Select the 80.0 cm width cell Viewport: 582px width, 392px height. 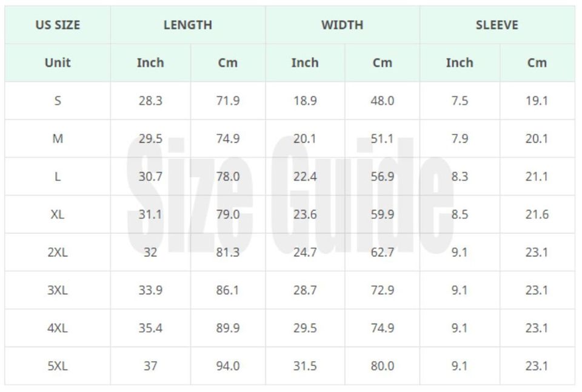click(x=383, y=366)
